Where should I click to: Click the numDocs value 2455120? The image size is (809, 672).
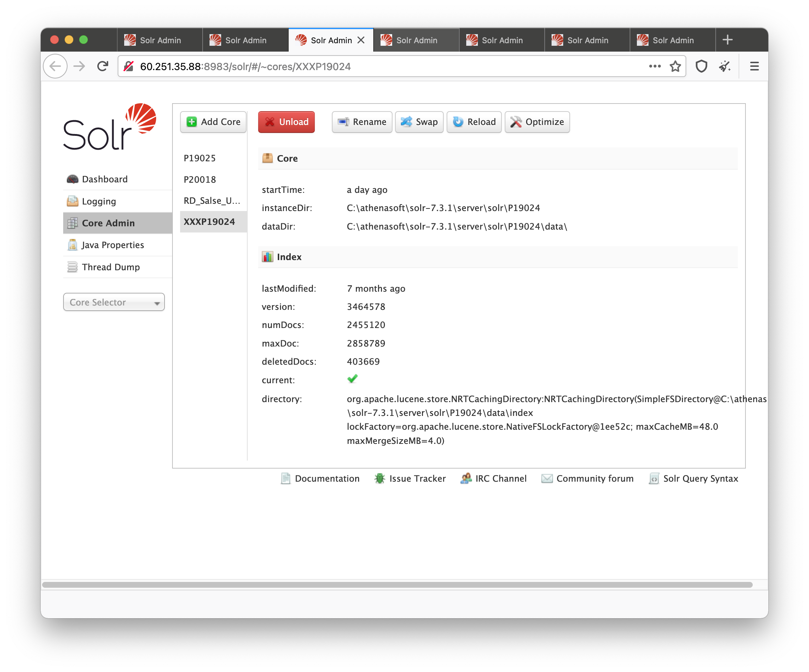point(366,325)
